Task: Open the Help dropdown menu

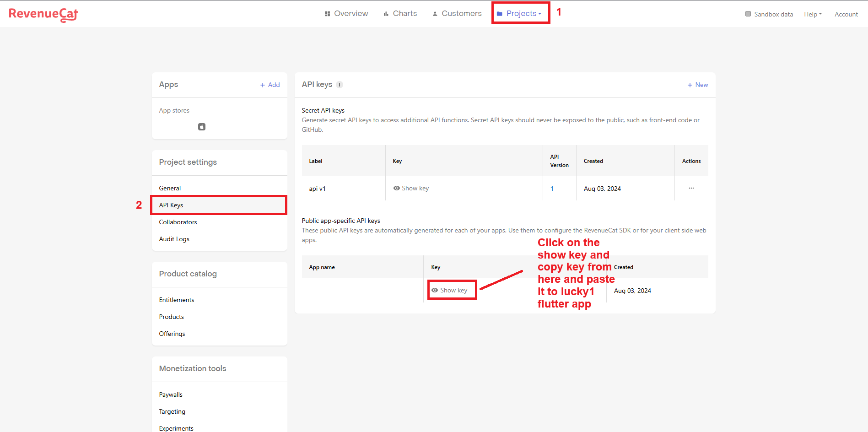Action: (x=813, y=14)
